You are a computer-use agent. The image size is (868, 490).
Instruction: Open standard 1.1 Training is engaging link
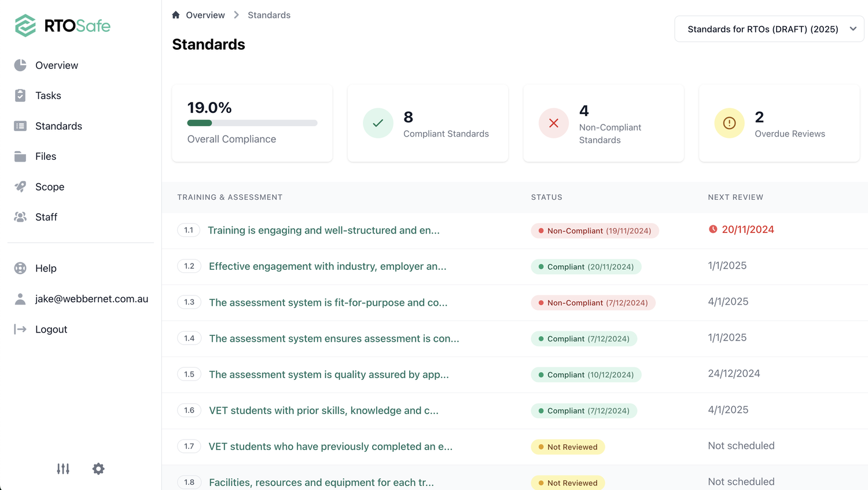[323, 231]
